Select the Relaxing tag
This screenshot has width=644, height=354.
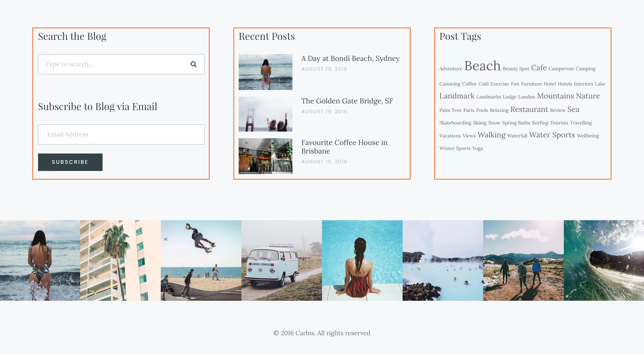point(499,110)
